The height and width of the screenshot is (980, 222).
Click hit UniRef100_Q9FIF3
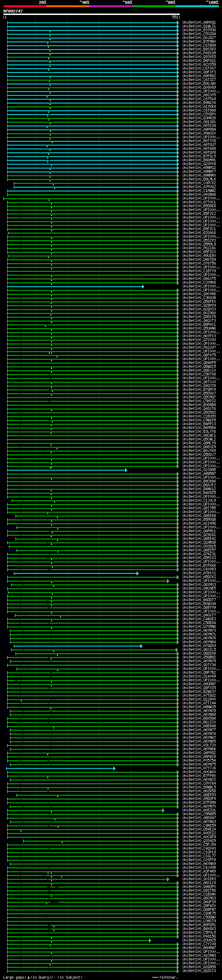pos(199,72)
